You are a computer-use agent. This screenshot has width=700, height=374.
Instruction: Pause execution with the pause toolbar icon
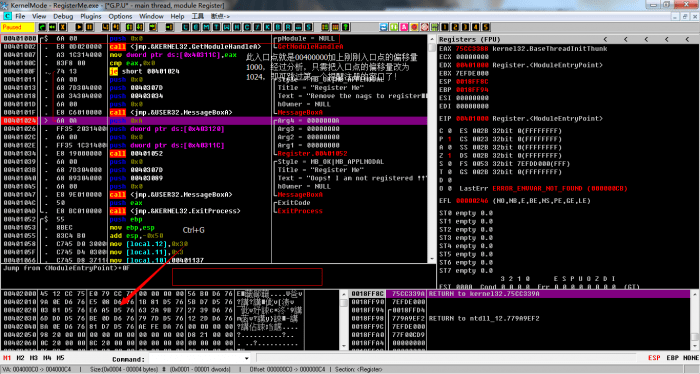(89, 27)
